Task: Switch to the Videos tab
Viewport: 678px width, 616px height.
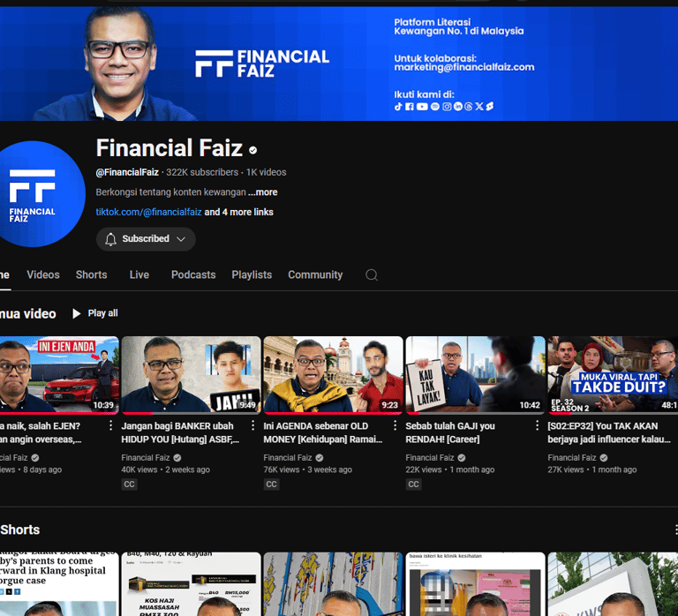Action: click(43, 275)
